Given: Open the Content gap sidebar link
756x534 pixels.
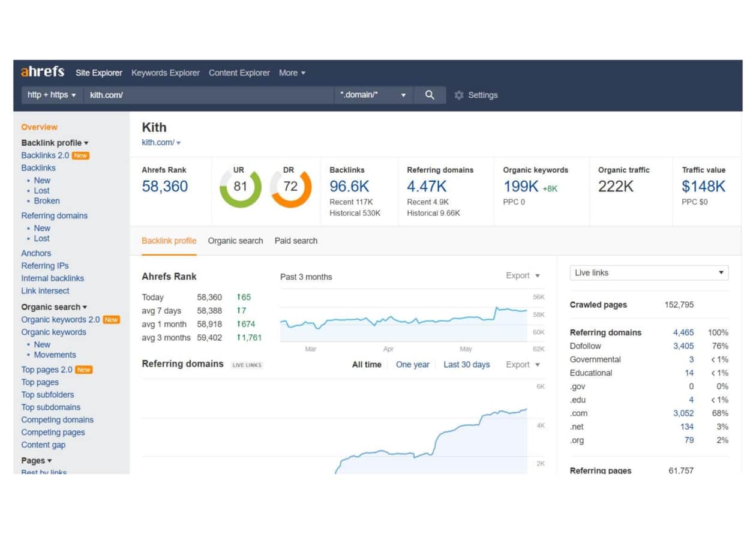Looking at the screenshot, I should (x=43, y=445).
